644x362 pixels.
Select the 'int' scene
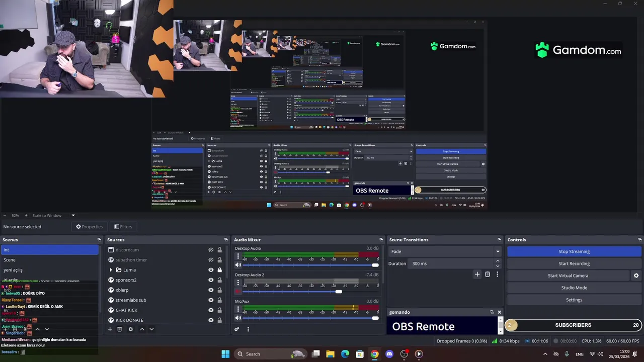tap(50, 250)
